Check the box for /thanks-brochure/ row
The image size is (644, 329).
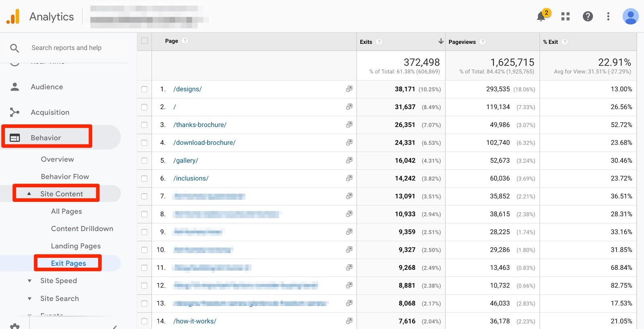[x=144, y=125]
